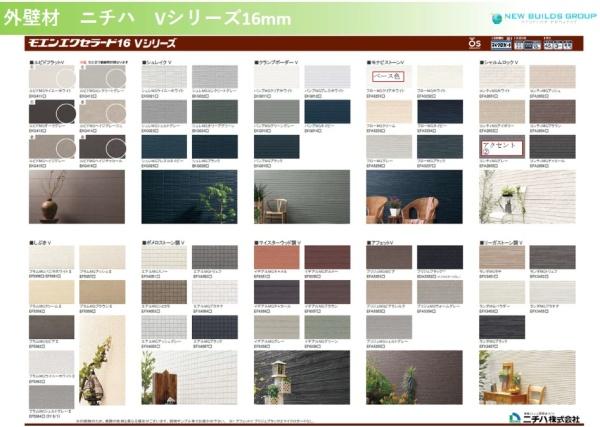This screenshot has height=427, width=600.
Task: Select the sepia brown swatch in アフェットV
Action: (389, 257)
